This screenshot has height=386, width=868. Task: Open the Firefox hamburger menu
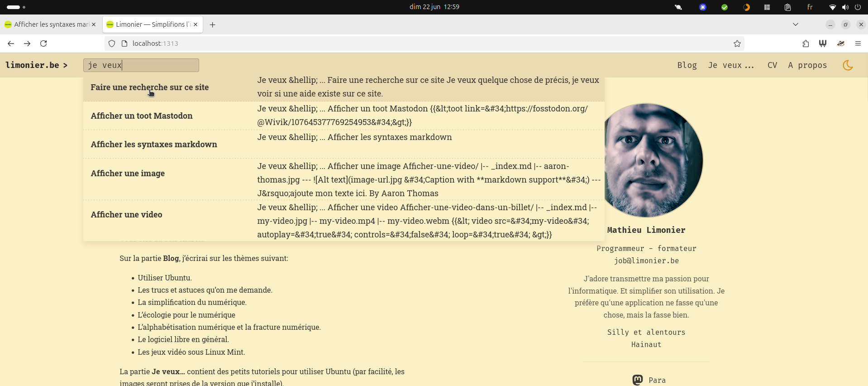[858, 43]
